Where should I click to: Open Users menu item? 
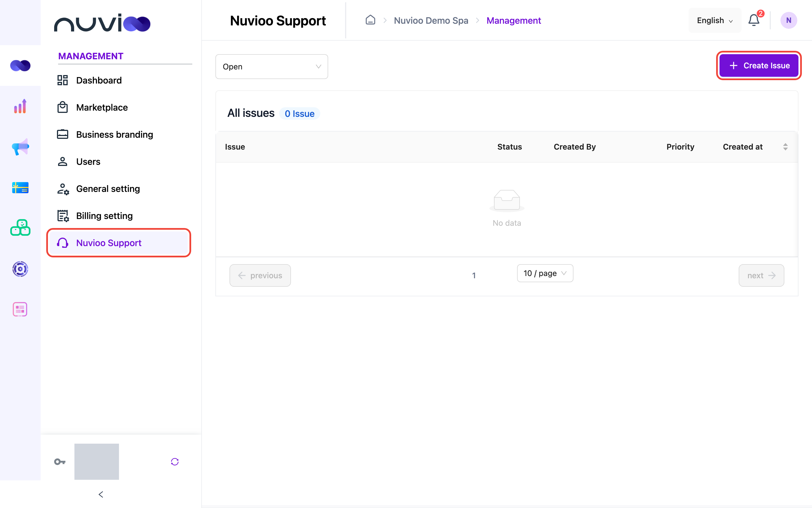click(119, 162)
